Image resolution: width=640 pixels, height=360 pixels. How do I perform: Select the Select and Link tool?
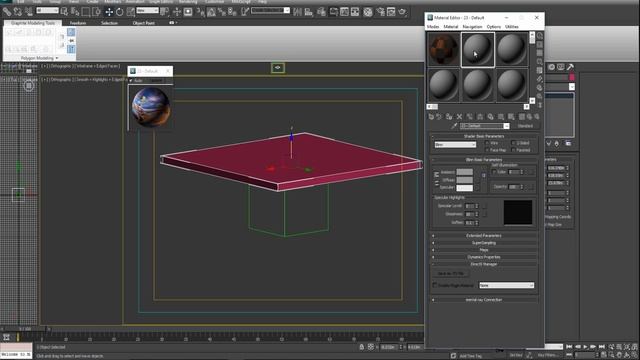[x=7, y=12]
